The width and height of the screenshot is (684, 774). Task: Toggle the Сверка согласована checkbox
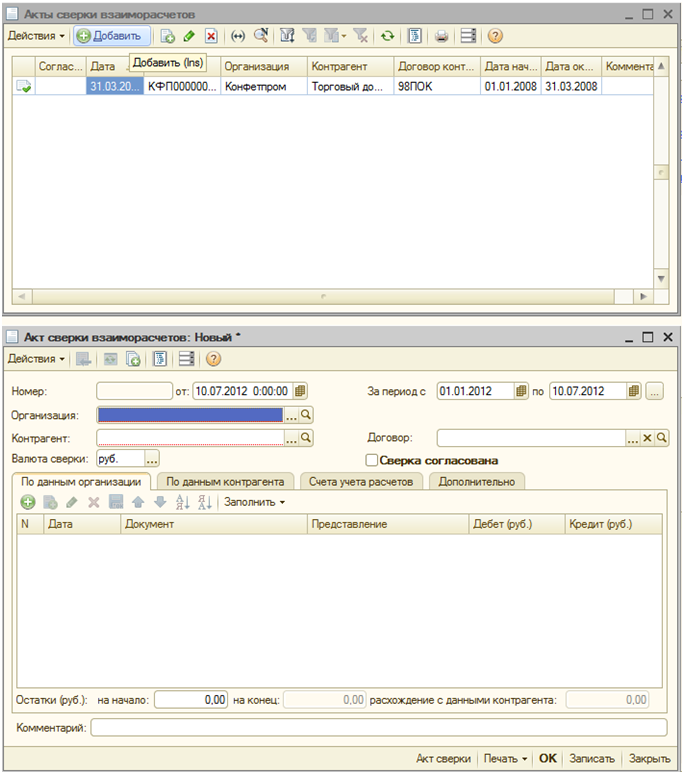click(x=372, y=461)
